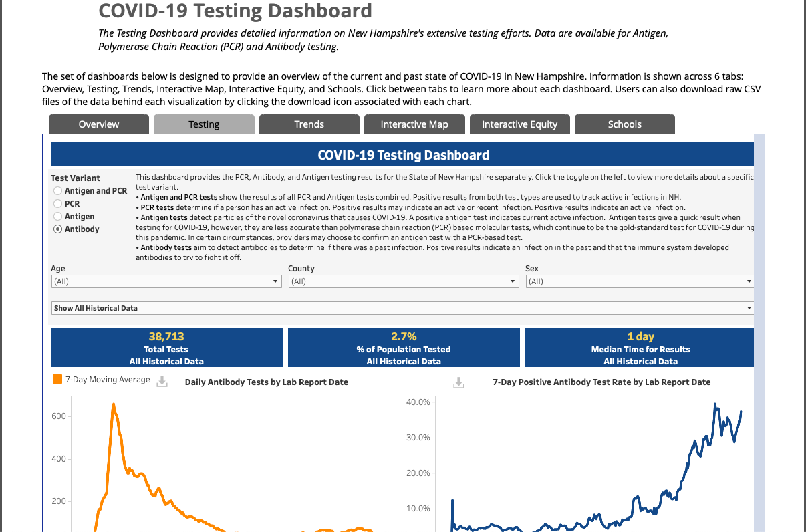Open the Interactive Equity tab
This screenshot has height=532, width=806.
pyautogui.click(x=519, y=124)
